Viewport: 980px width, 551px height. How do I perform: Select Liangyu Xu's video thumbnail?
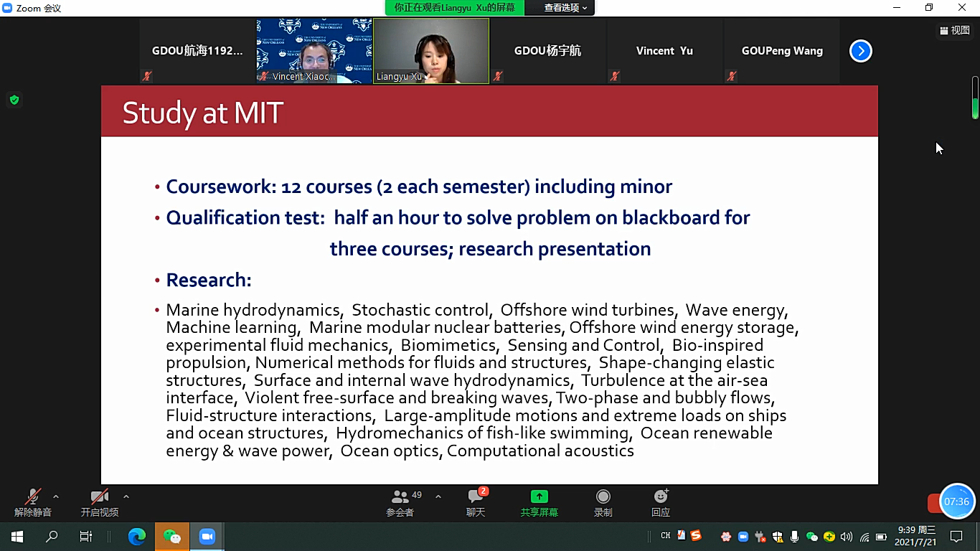click(430, 51)
